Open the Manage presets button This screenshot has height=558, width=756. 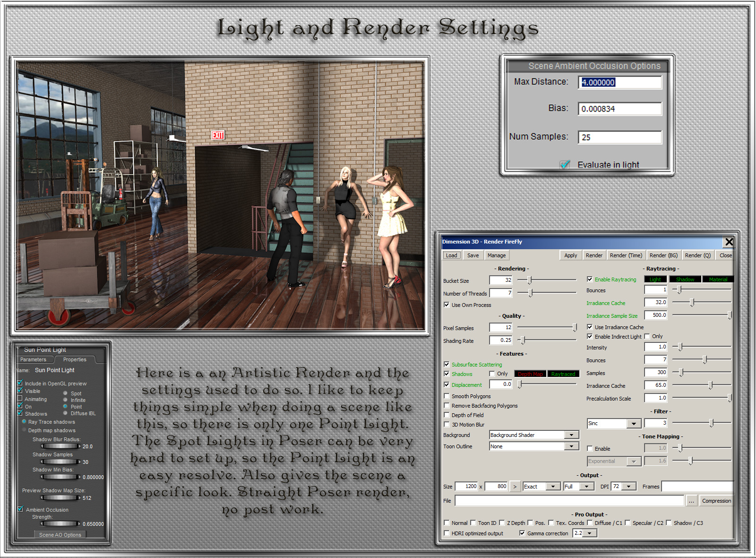pyautogui.click(x=497, y=255)
